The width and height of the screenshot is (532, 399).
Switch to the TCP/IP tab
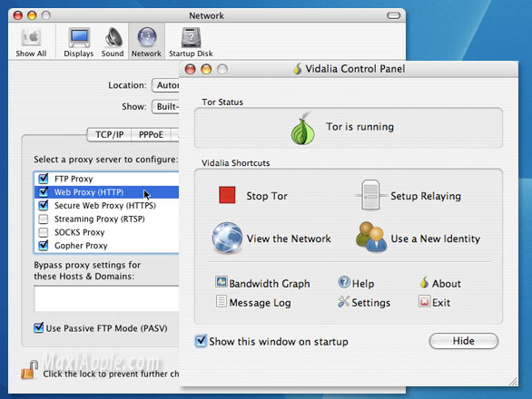point(109,134)
